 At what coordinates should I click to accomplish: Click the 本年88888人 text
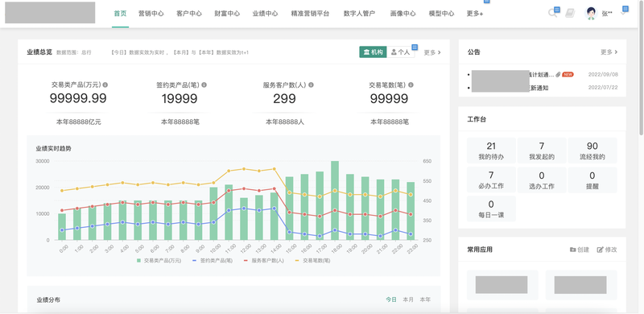coord(285,122)
